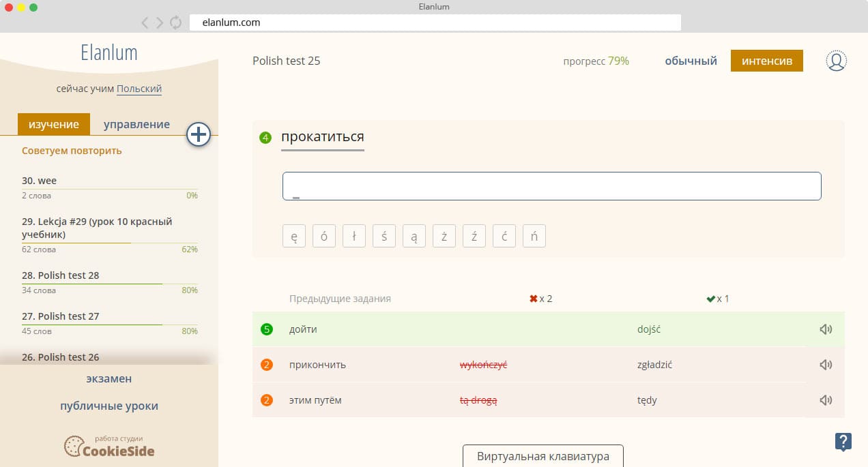Click the browser forward arrow
This screenshot has height=467, width=868.
pyautogui.click(x=160, y=22)
